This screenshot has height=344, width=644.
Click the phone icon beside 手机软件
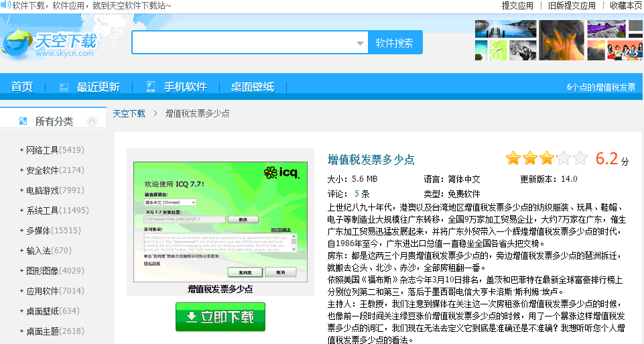pos(151,87)
